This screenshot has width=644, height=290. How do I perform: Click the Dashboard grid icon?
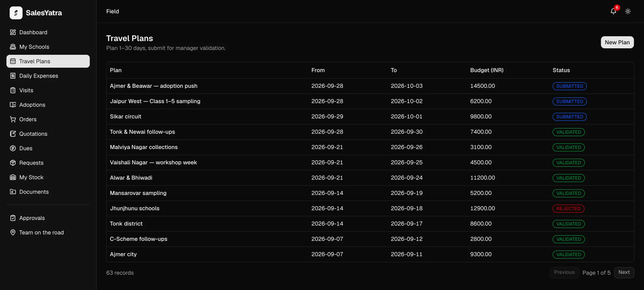(x=13, y=32)
